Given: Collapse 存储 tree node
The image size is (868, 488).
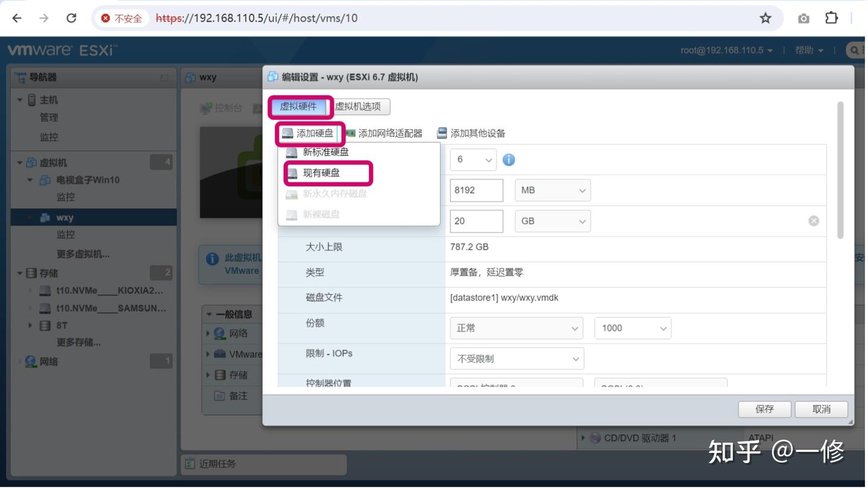Looking at the screenshot, I should click(x=20, y=273).
